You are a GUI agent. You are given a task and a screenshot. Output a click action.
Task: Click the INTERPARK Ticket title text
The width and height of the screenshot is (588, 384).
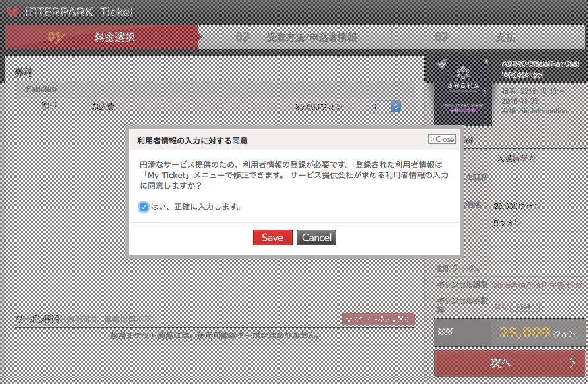(79, 12)
